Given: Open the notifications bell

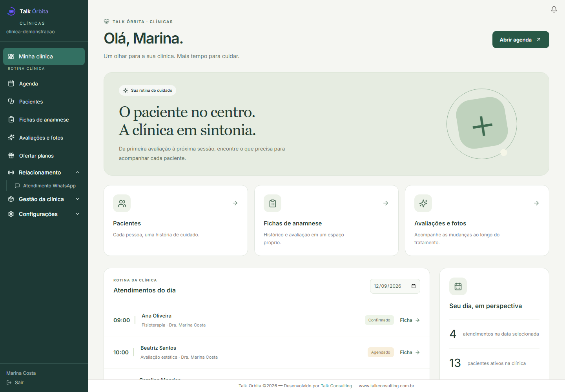Looking at the screenshot, I should coord(554,9).
